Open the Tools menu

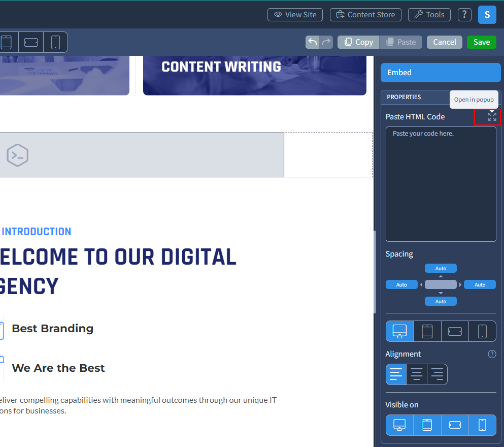coord(429,15)
